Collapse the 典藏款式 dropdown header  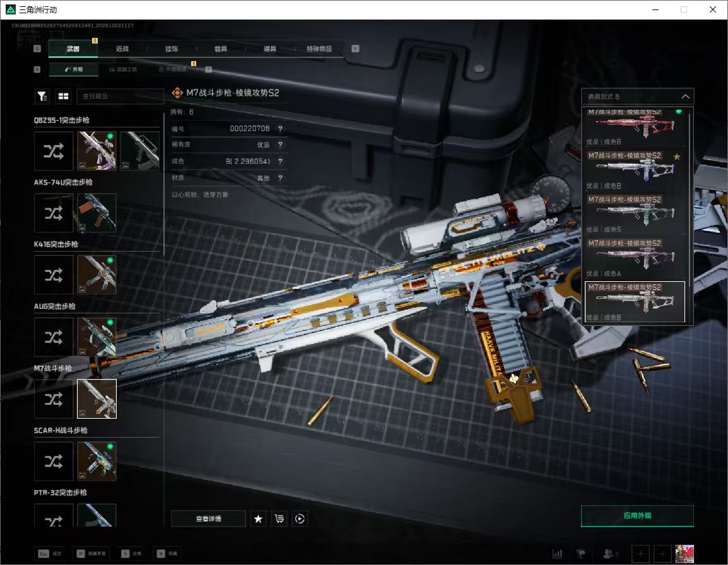click(637, 96)
